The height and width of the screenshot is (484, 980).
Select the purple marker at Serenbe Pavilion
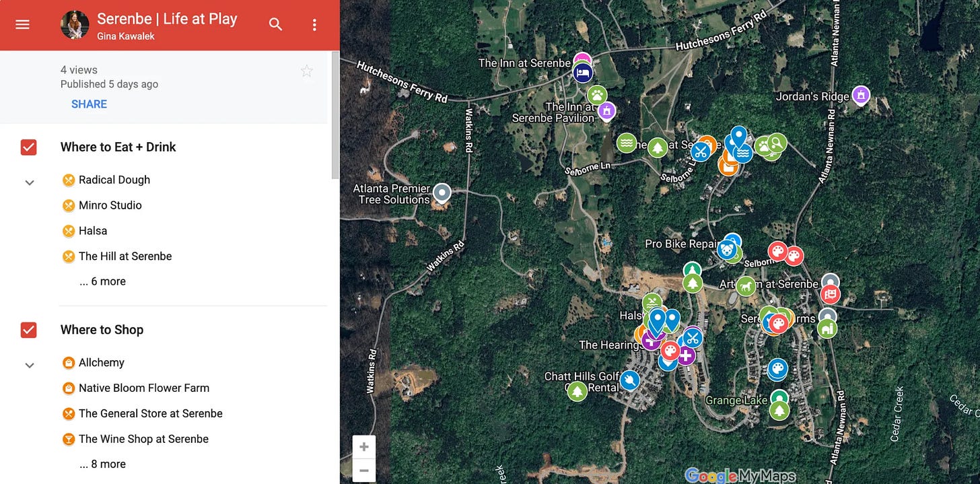coord(606,110)
